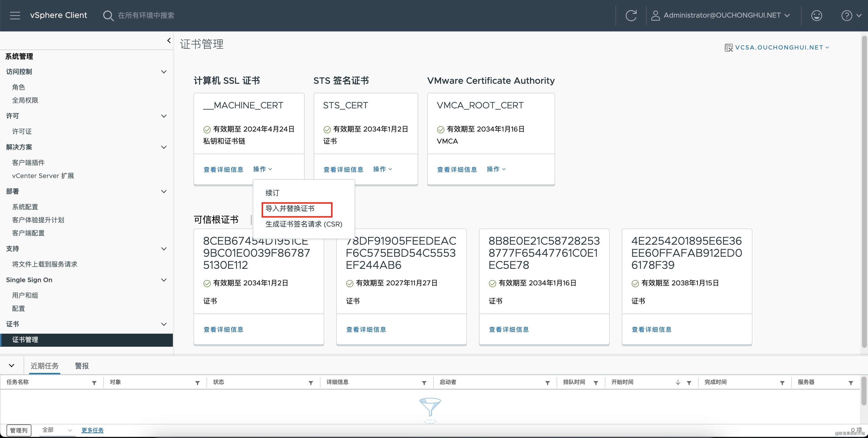Choose 导入并替换证书 from the menu

tap(290, 209)
